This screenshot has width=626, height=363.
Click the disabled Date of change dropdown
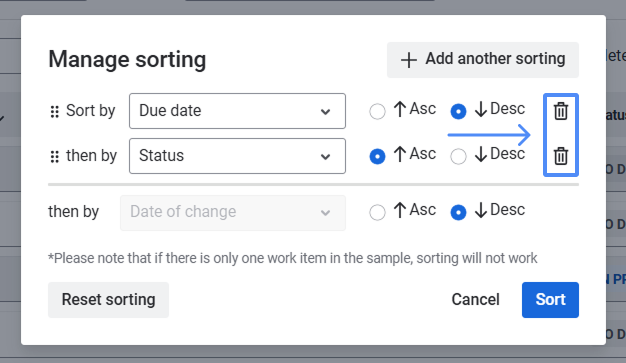point(233,213)
